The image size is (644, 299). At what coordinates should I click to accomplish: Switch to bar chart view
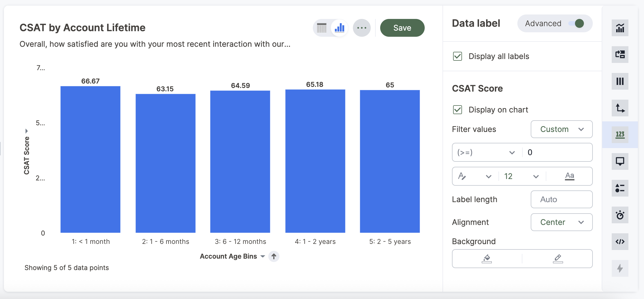coord(340,28)
